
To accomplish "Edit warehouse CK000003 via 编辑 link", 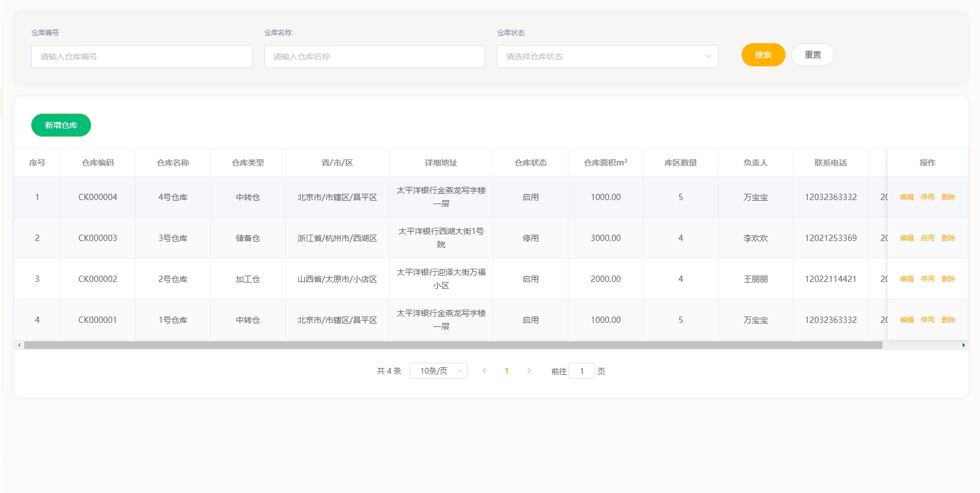I will point(907,238).
